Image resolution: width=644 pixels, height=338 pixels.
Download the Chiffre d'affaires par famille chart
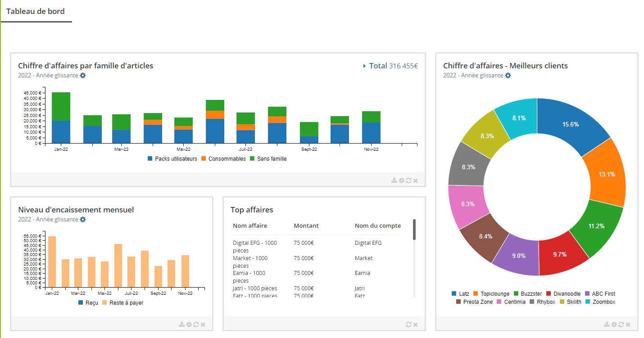[x=394, y=180]
